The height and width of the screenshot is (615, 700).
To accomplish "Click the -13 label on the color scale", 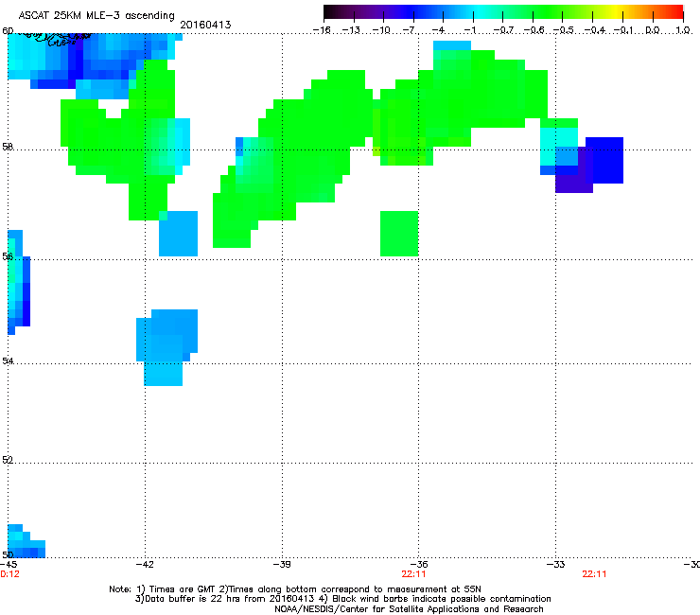I will (x=351, y=30).
